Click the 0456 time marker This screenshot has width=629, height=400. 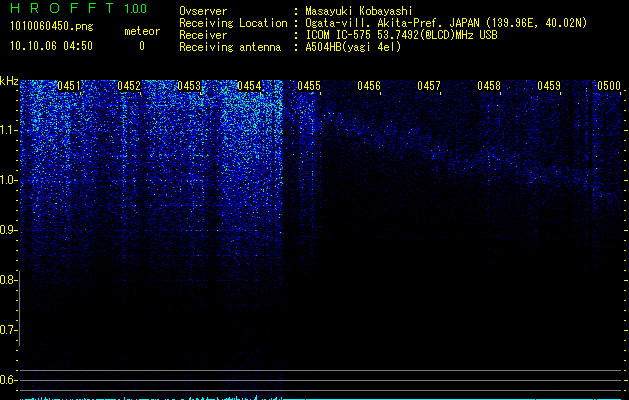coord(369,86)
